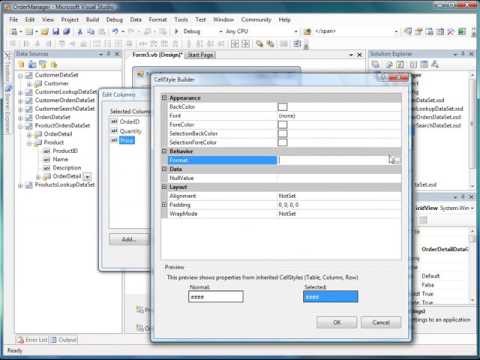Screen dimensions: 480x360
Task: Click the Selected preview box
Action: 331,297
